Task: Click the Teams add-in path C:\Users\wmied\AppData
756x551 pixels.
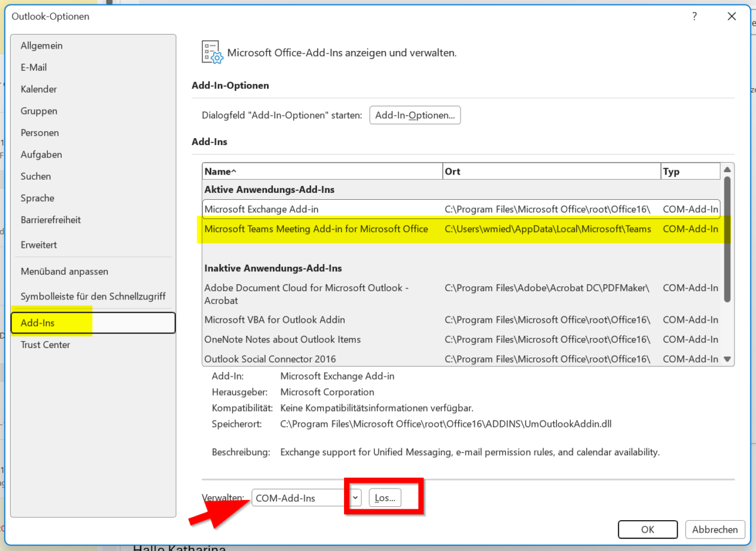Action: click(547, 229)
